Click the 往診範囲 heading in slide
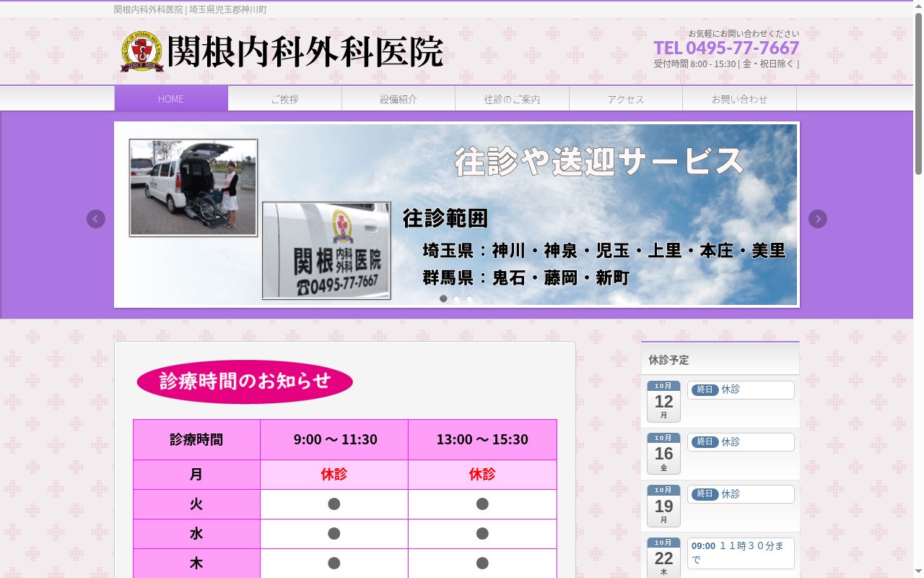The width and height of the screenshot is (924, 578). [445, 218]
